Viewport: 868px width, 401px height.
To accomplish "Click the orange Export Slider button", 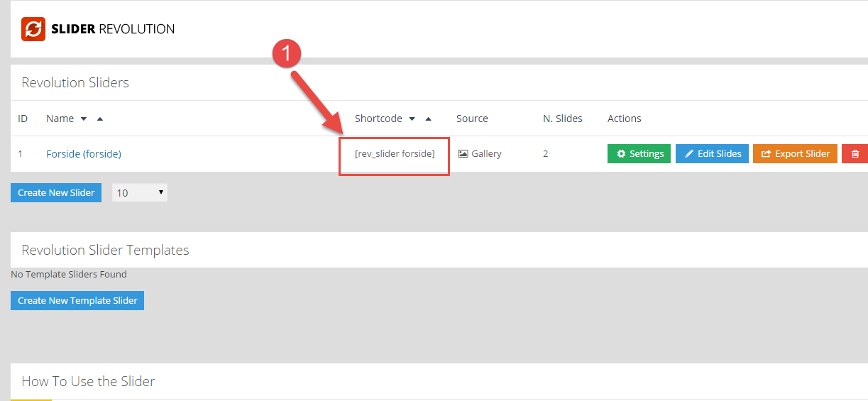I will (x=795, y=153).
